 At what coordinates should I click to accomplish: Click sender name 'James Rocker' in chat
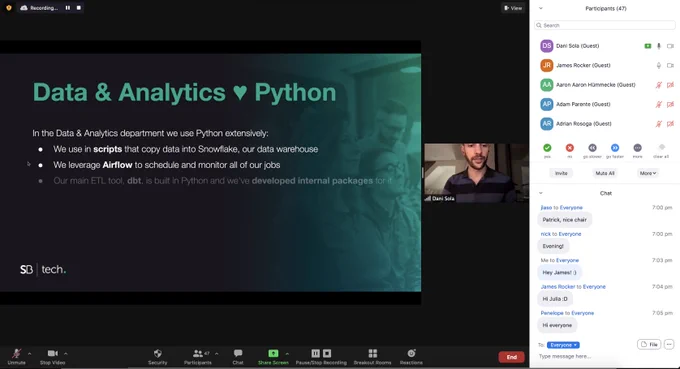pyautogui.click(x=558, y=287)
